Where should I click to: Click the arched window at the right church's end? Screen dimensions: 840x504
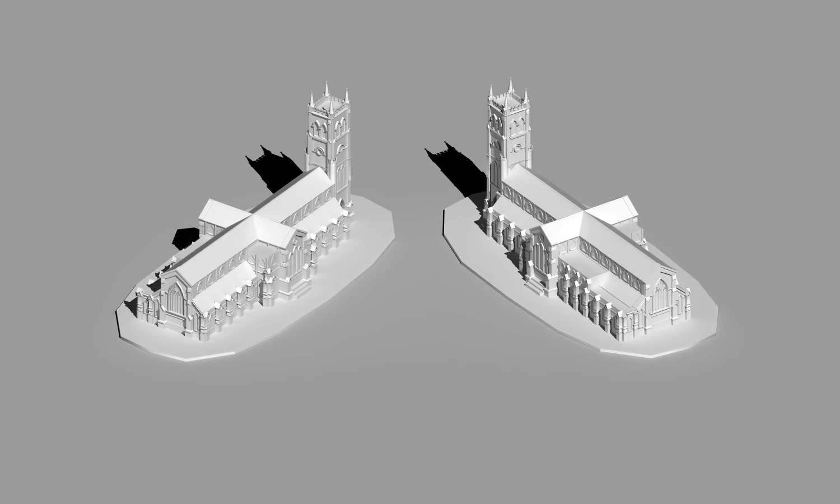point(661,294)
